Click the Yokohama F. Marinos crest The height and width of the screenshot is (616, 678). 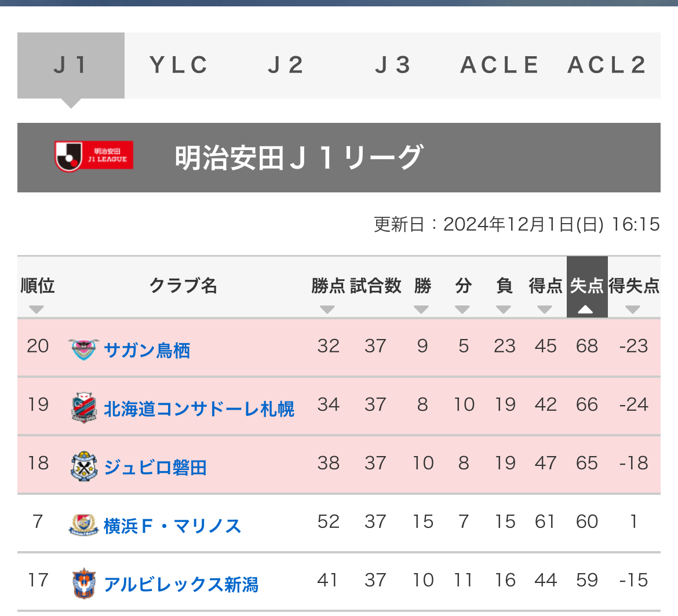83,525
